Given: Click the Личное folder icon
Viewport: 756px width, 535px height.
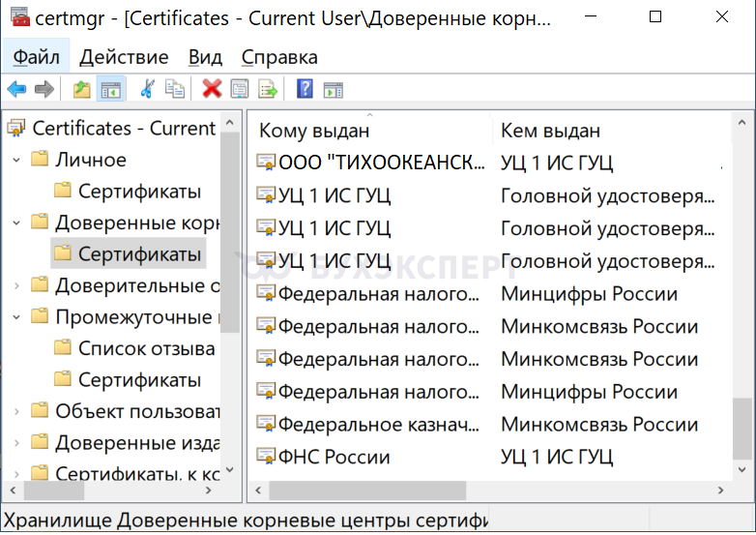Looking at the screenshot, I should (40, 159).
